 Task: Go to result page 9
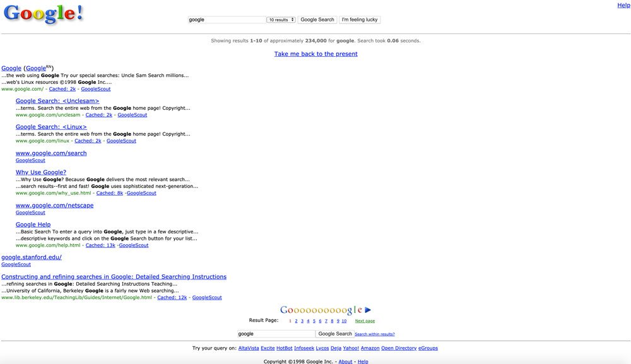coord(338,321)
